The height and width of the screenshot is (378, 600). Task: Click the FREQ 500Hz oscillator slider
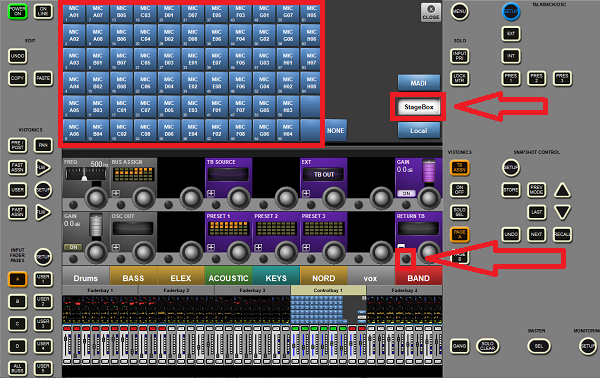[x=86, y=174]
